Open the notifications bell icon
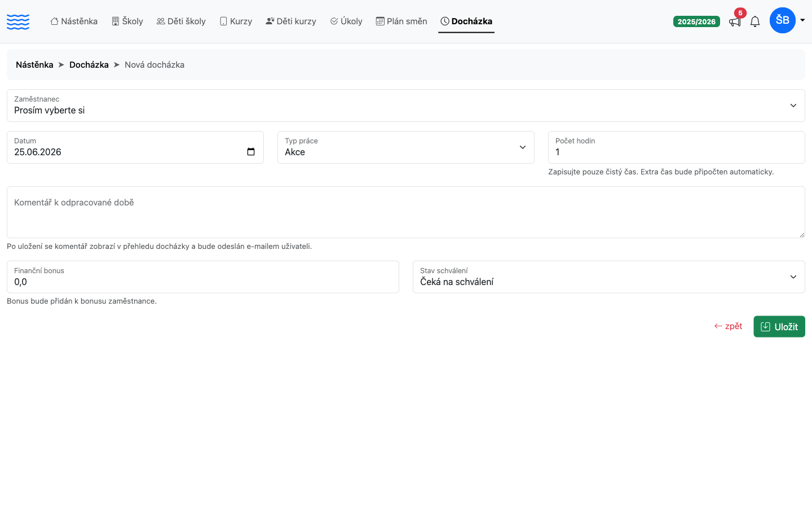 click(755, 21)
